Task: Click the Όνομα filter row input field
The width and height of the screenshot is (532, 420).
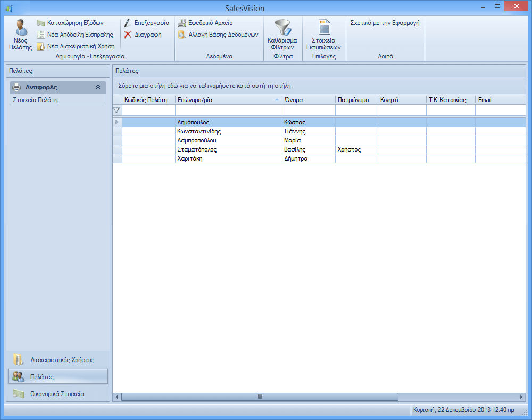Action: (308, 111)
